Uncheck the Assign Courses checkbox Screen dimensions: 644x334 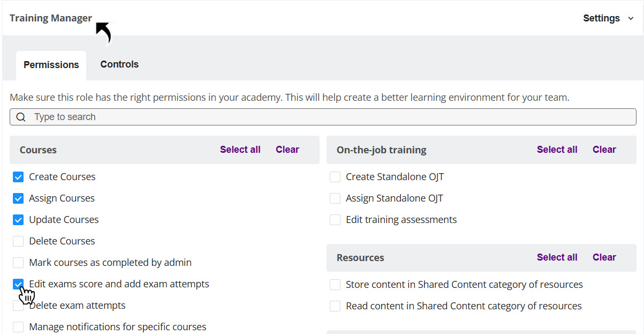coord(18,198)
